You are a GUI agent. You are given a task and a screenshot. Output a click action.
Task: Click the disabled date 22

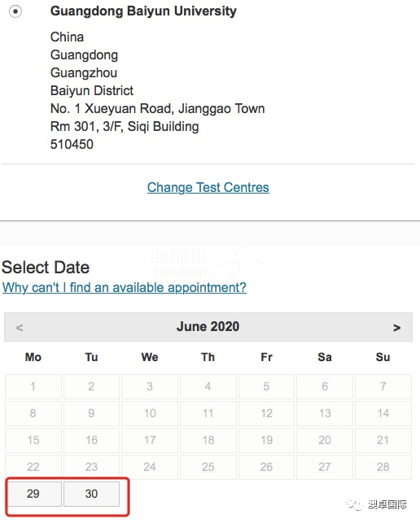33,467
